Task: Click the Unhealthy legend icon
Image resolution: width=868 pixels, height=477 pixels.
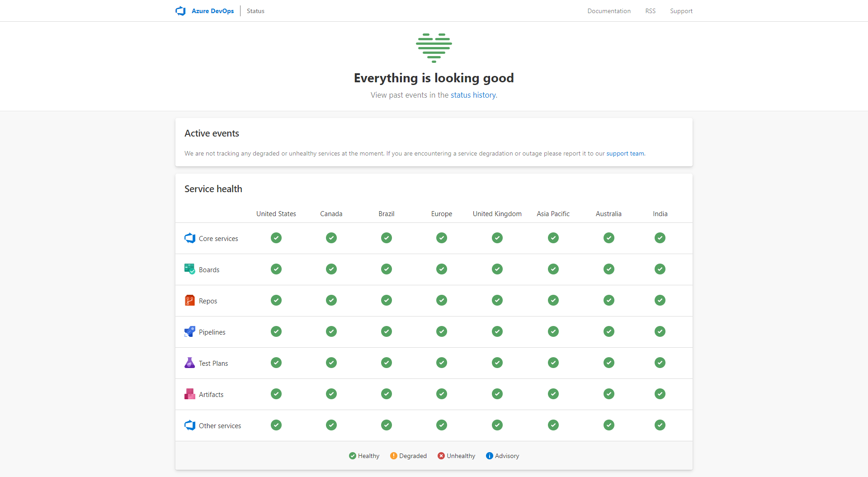Action: (441, 456)
